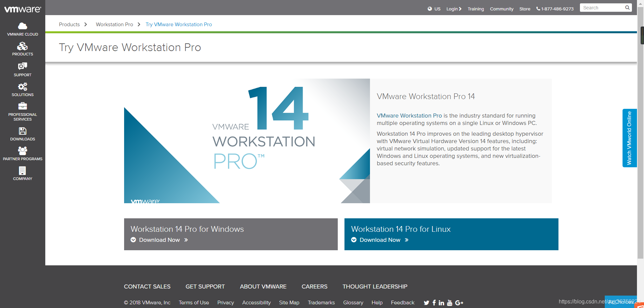Open the Downloads disk icon in the sidebar

click(x=22, y=131)
